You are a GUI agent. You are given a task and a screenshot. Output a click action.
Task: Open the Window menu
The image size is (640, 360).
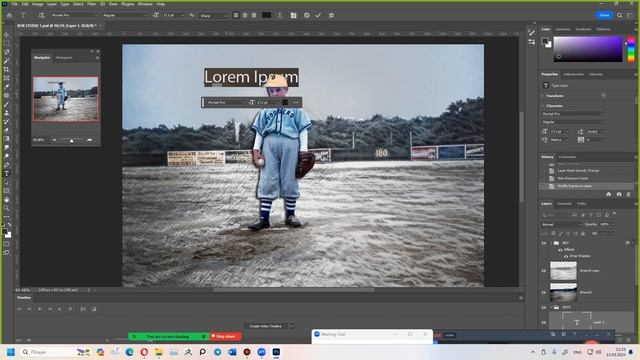[145, 4]
